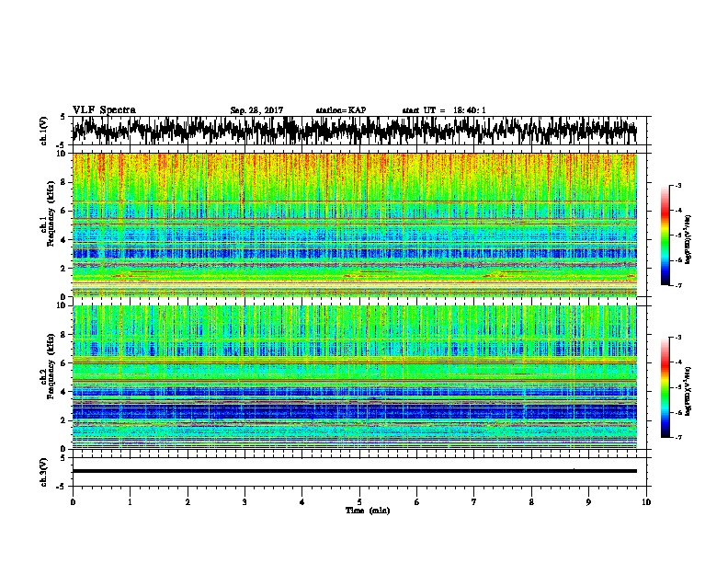
Task: Click the "station=KAP" header label
Action: (x=341, y=110)
